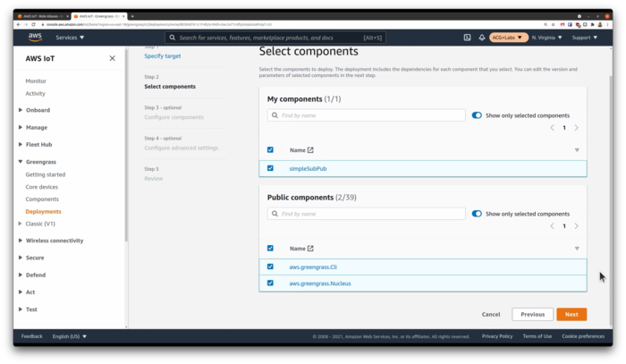This screenshot has height=364, width=626.
Task: Open the English (US) language dropdown
Action: pyautogui.click(x=70, y=336)
